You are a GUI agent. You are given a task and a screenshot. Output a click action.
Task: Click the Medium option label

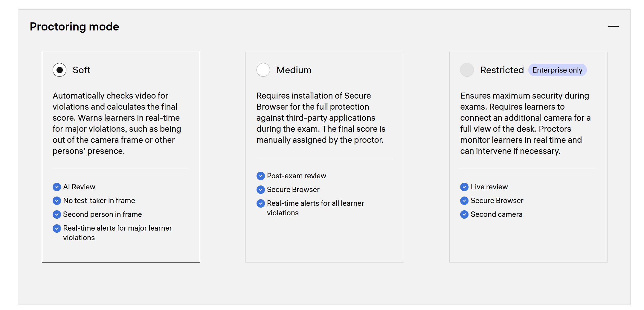pyautogui.click(x=294, y=70)
